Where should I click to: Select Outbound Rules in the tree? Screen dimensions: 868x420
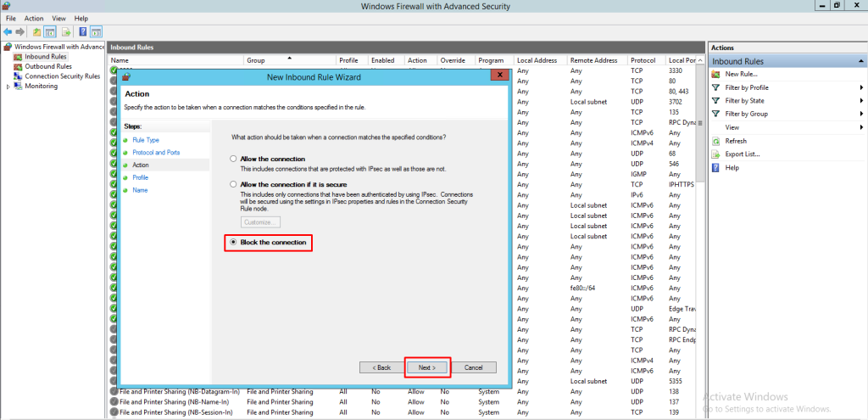coord(47,66)
